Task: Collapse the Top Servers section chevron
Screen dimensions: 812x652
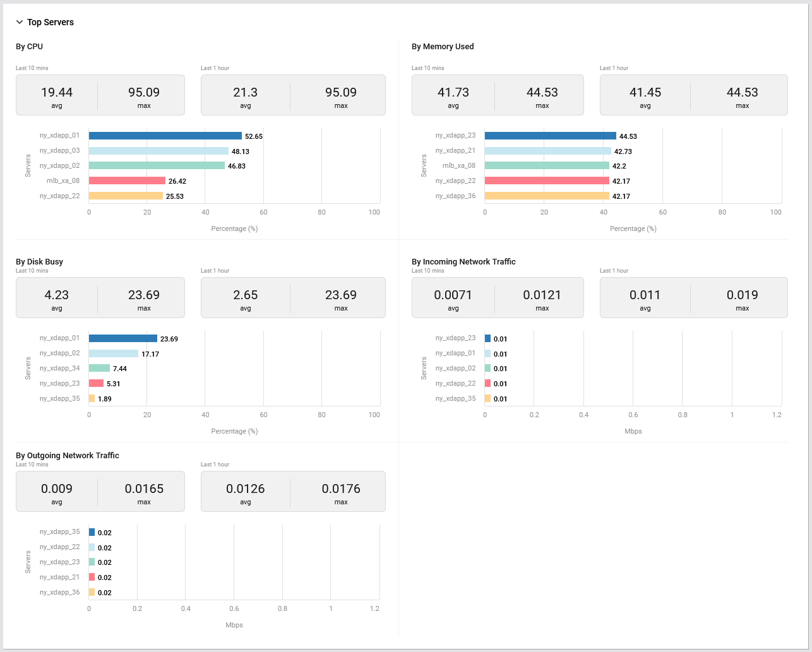Action: 20,22
